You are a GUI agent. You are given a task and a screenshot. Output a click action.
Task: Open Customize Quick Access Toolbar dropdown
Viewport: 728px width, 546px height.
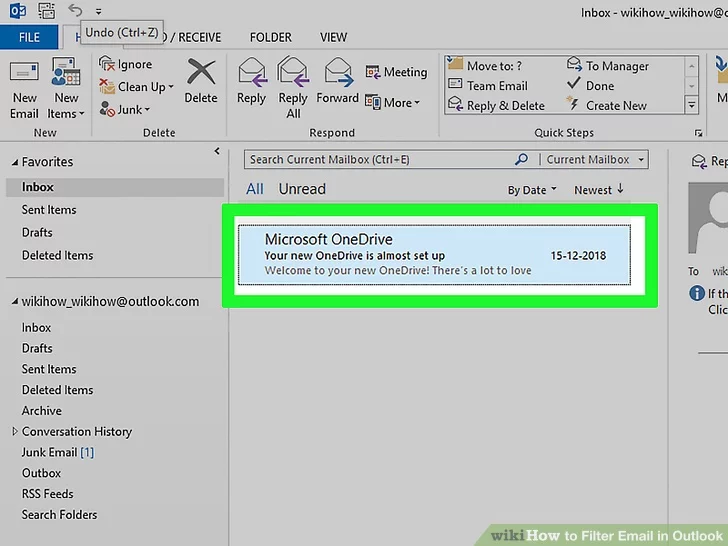point(98,11)
